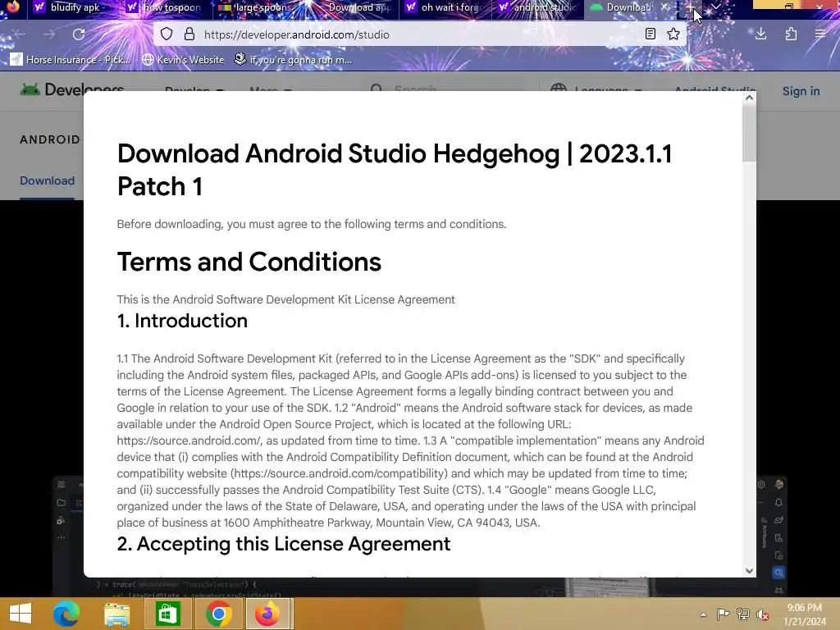
Task: Click the Android Developers logo
Action: (x=72, y=89)
